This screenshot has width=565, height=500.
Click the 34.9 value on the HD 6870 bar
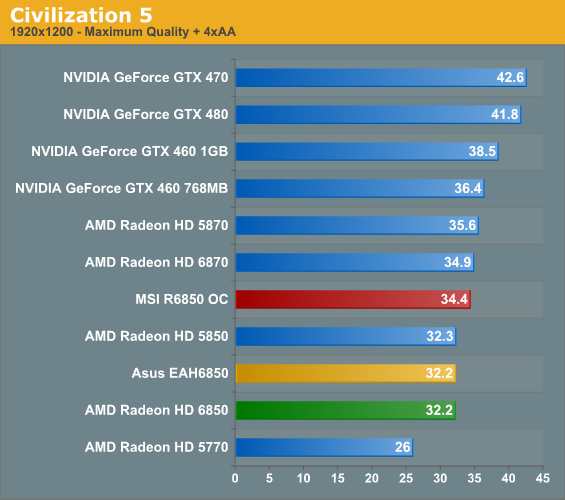coord(458,262)
